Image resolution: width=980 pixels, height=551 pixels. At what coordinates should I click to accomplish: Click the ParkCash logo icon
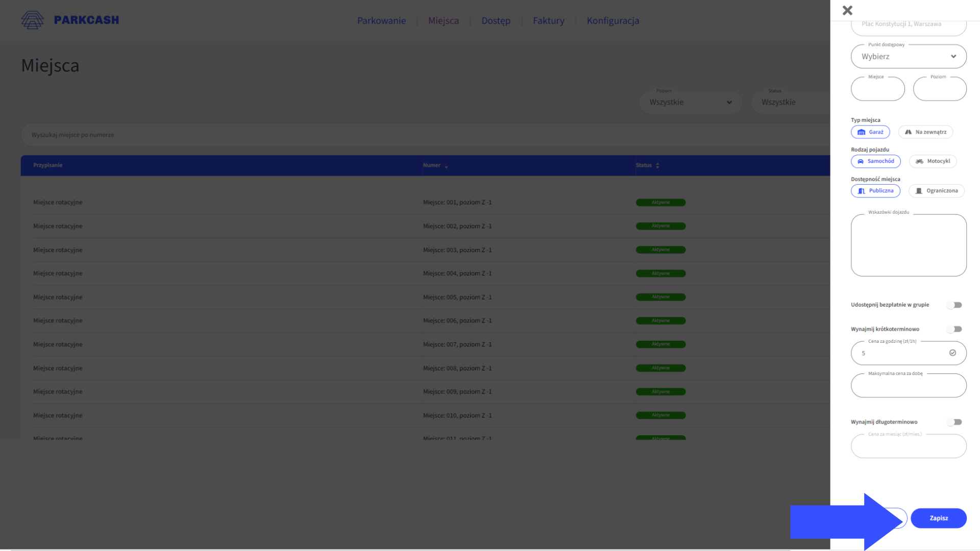point(32,20)
